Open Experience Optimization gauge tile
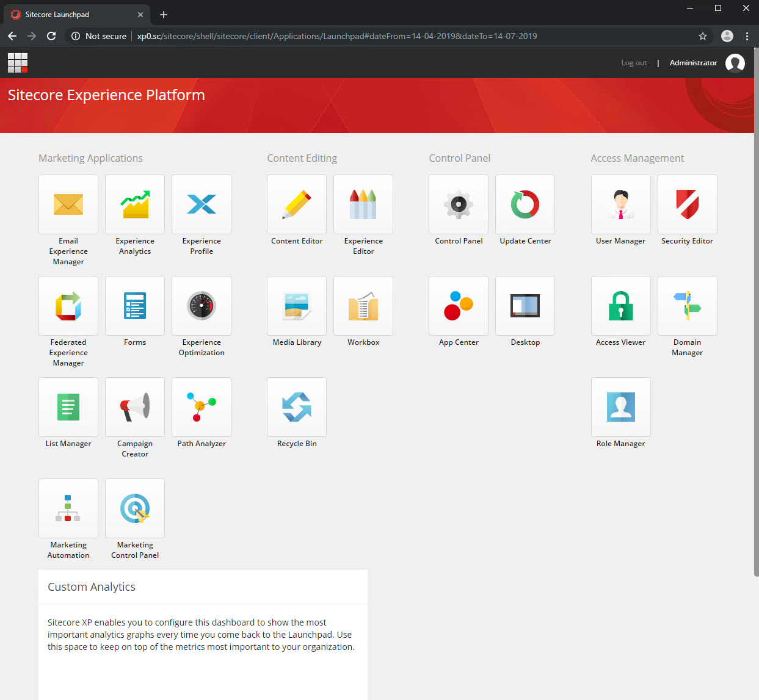The height and width of the screenshot is (700, 759). point(202,306)
